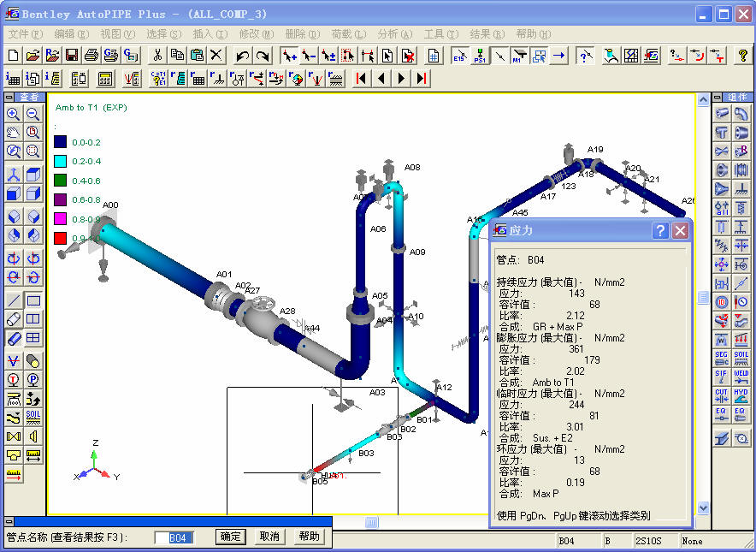Click the 确定 button
Screen dimensions: 756x552
[230, 537]
